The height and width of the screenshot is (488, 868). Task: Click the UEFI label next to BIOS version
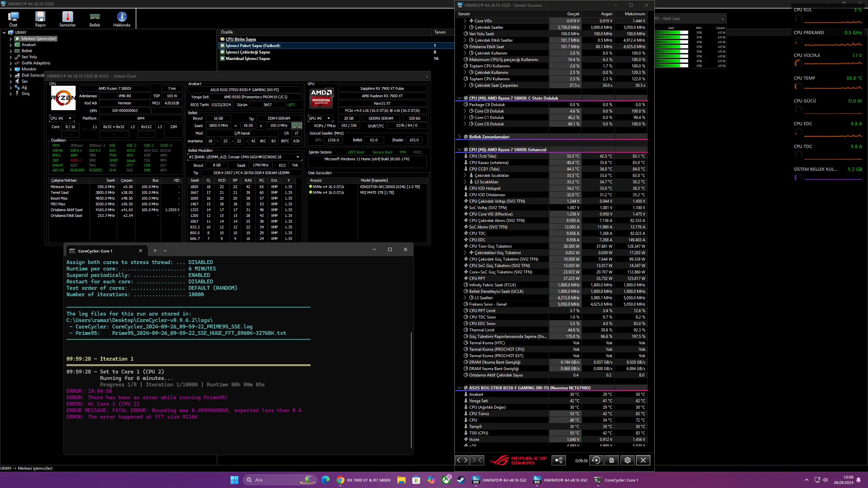(291, 105)
